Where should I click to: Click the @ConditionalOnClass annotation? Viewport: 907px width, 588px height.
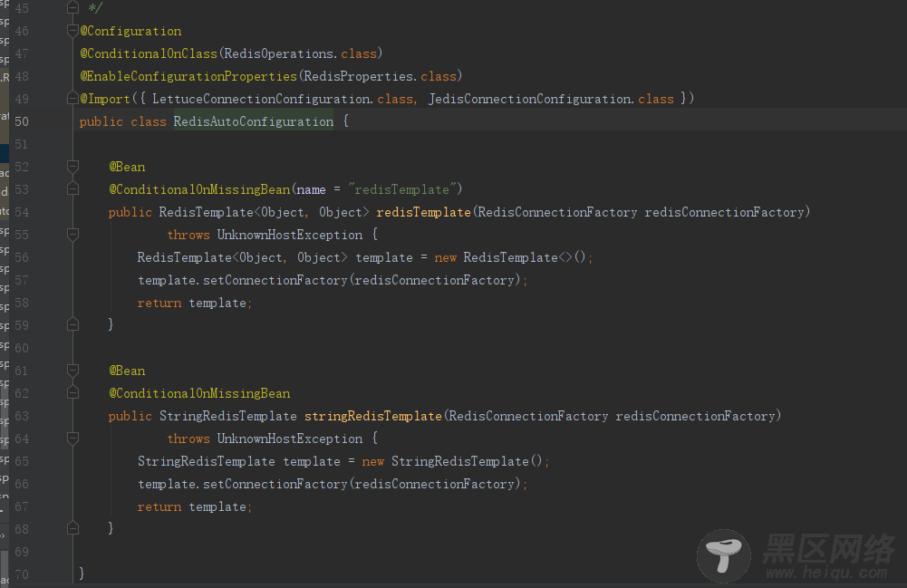pyautogui.click(x=149, y=53)
